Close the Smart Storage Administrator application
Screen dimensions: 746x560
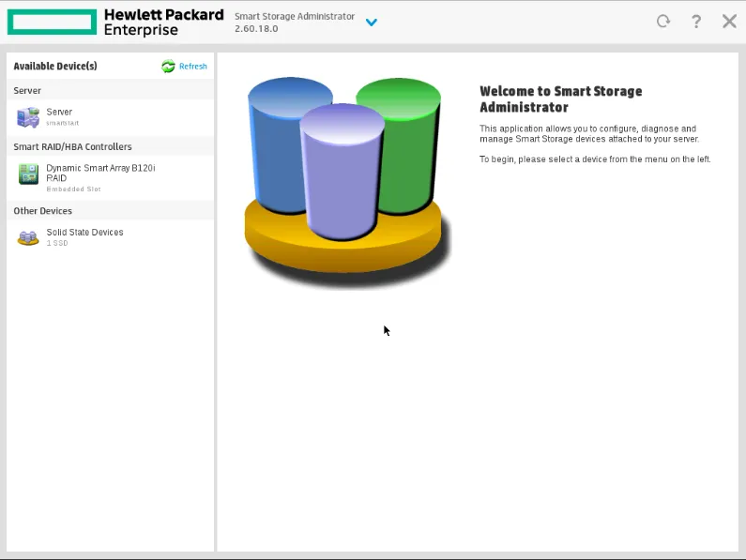(x=729, y=22)
